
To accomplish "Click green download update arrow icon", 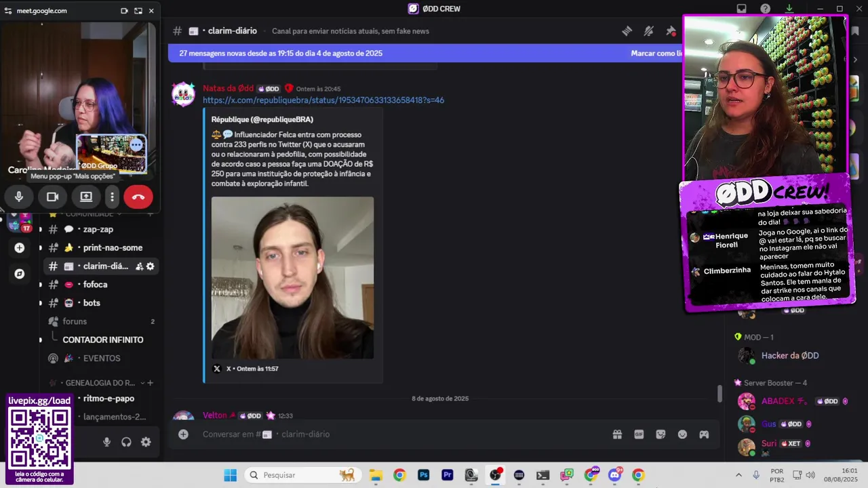I will [x=789, y=9].
